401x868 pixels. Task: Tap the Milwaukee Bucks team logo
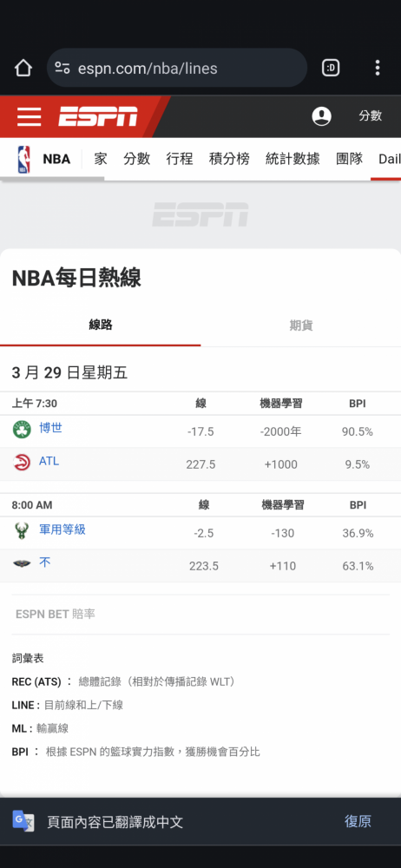23,531
